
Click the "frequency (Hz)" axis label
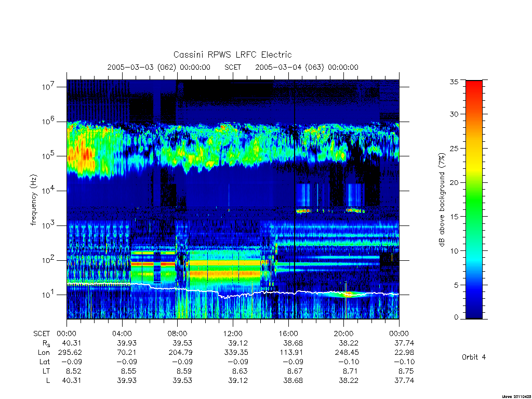coord(33,200)
